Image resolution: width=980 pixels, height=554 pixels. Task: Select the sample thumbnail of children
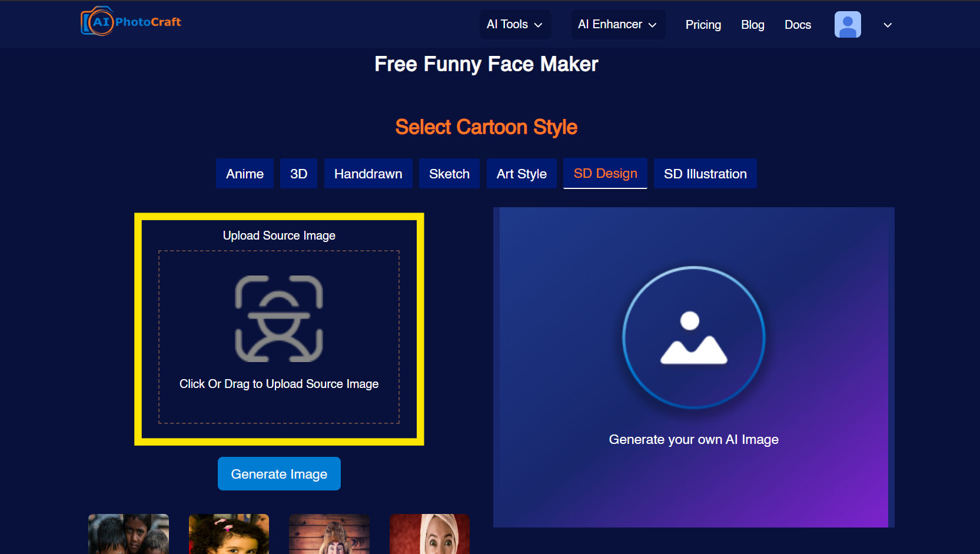[128, 534]
